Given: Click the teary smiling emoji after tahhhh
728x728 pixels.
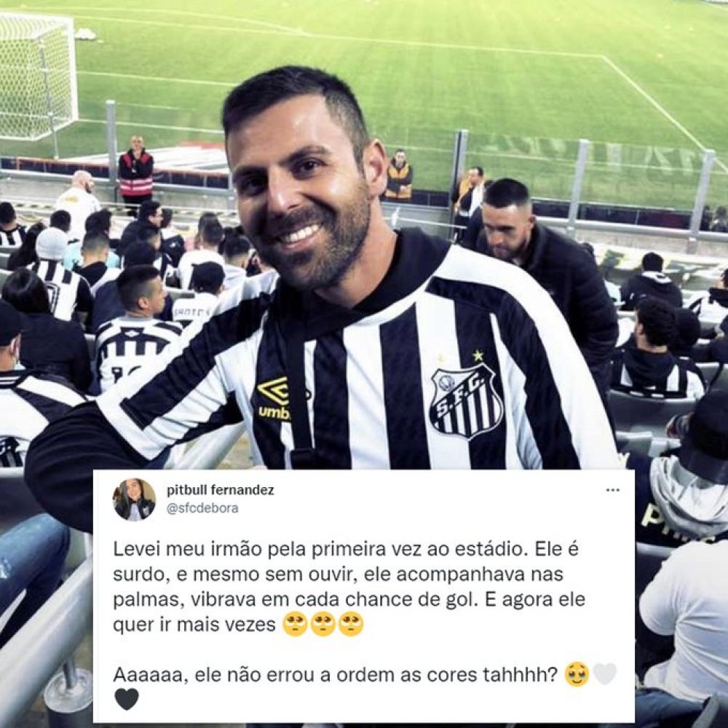Looking at the screenshot, I should coord(577,675).
